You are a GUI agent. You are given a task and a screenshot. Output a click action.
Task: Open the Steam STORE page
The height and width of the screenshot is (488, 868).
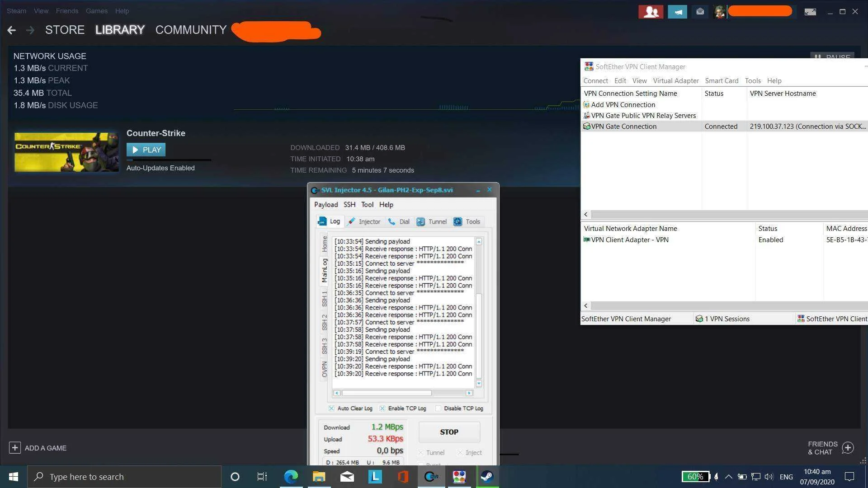pyautogui.click(x=65, y=30)
